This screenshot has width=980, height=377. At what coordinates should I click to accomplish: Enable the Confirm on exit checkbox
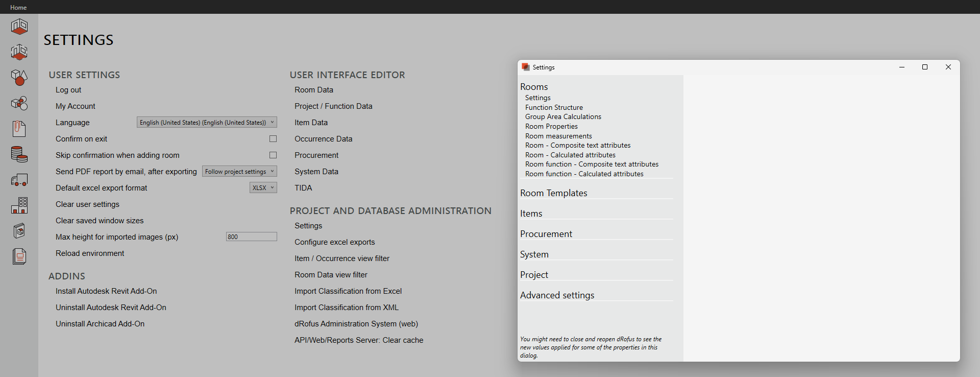click(273, 139)
